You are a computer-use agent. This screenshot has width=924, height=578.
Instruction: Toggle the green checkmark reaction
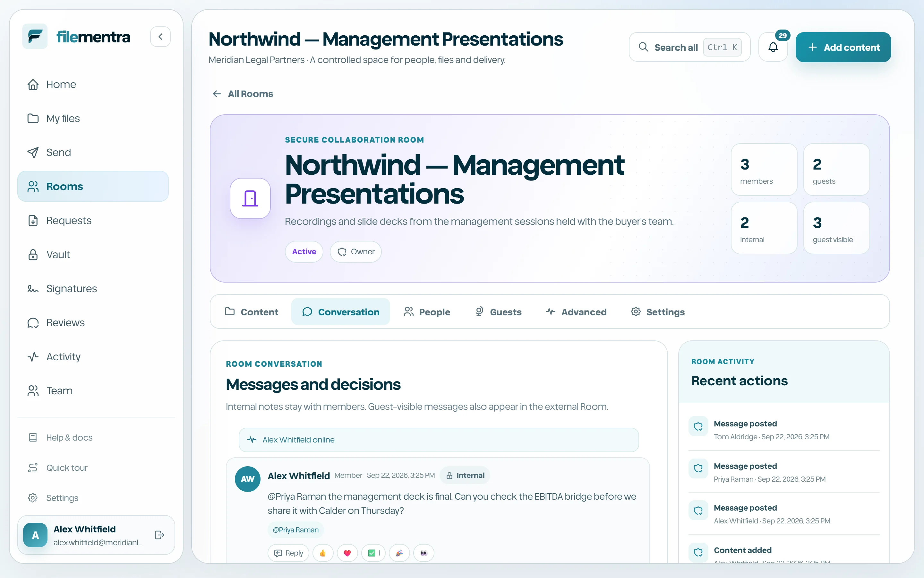[x=373, y=553]
